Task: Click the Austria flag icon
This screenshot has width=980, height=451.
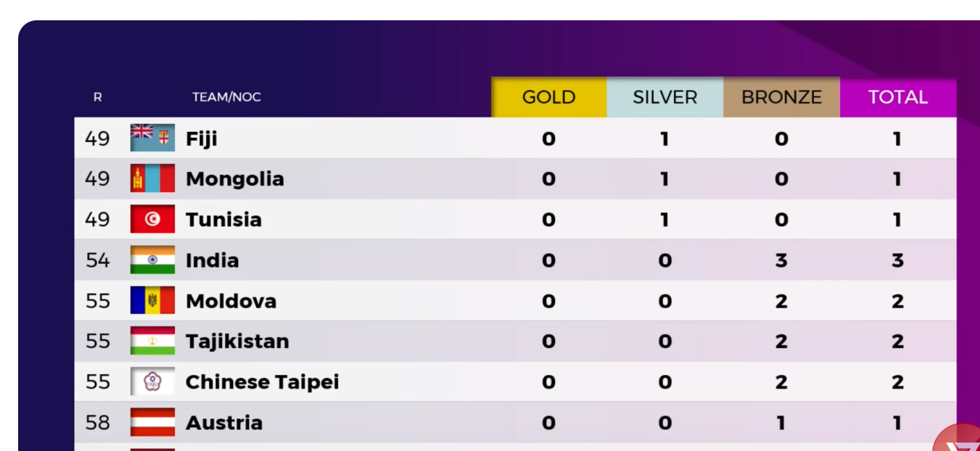Action: click(152, 422)
